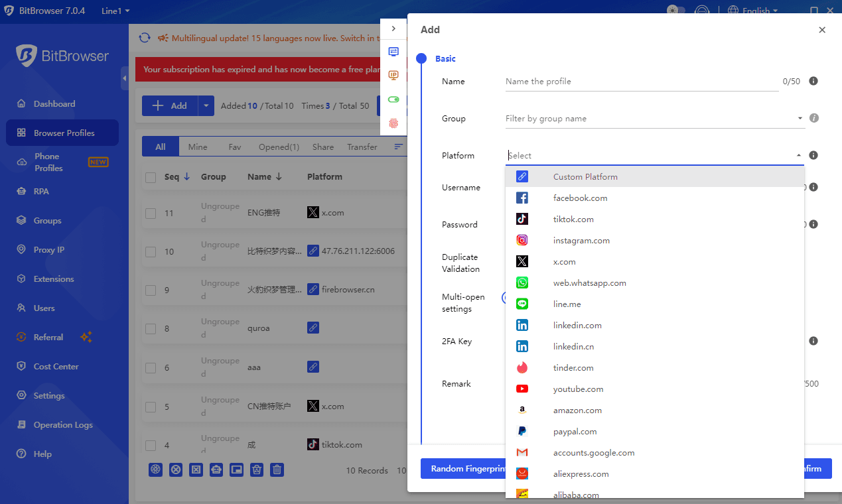This screenshot has width=842, height=504.
Task: Sort by Seq column arrow
Action: 186,176
